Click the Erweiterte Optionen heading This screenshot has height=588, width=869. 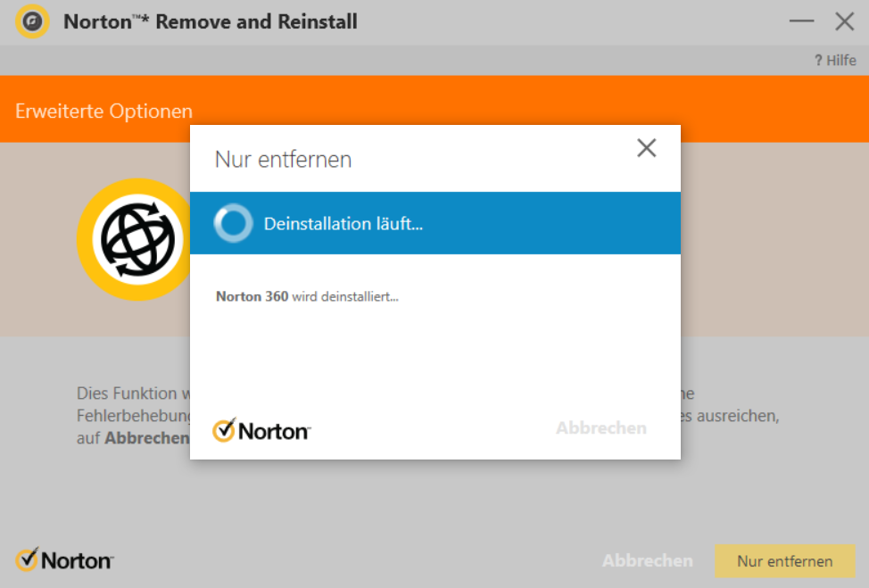(x=103, y=111)
